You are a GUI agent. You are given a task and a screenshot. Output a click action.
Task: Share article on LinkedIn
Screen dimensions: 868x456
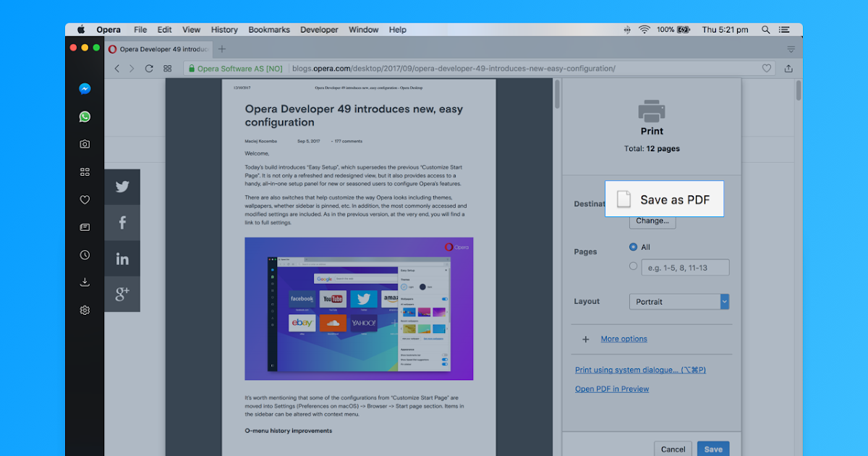click(x=122, y=258)
